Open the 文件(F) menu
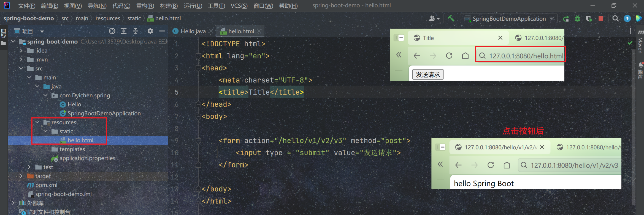644x215 pixels. click(x=27, y=6)
